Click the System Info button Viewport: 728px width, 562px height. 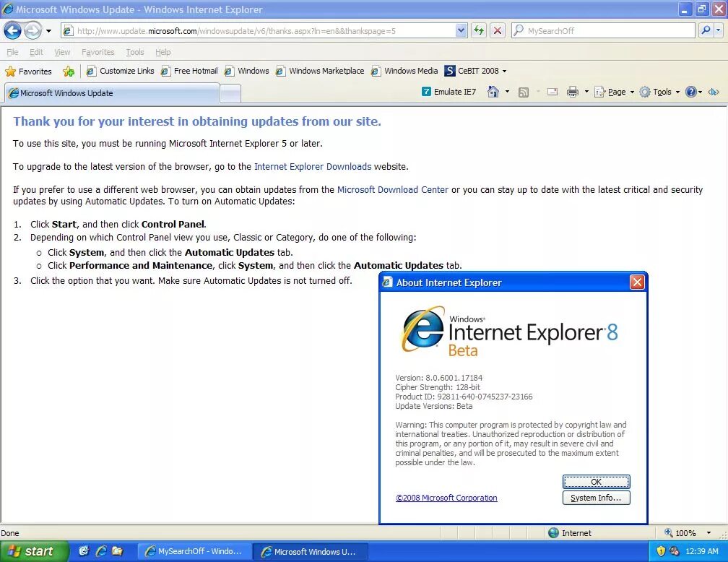click(596, 498)
